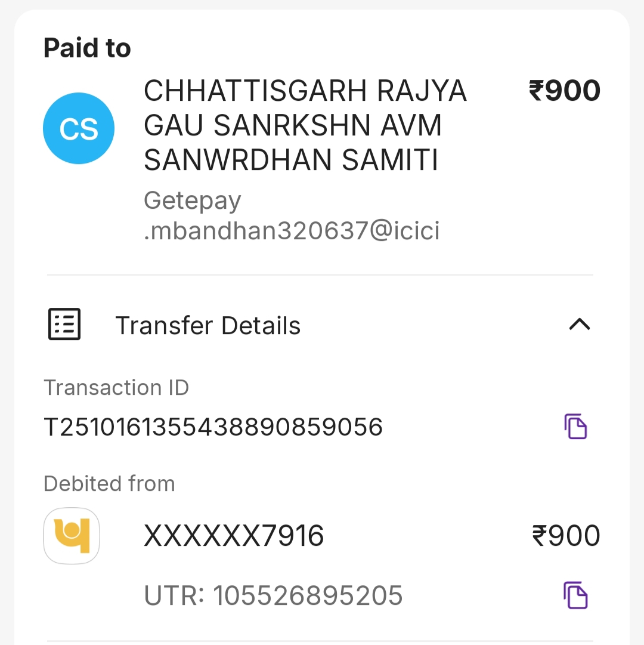Tap the Getepay label
The image size is (644, 645).
point(192,200)
